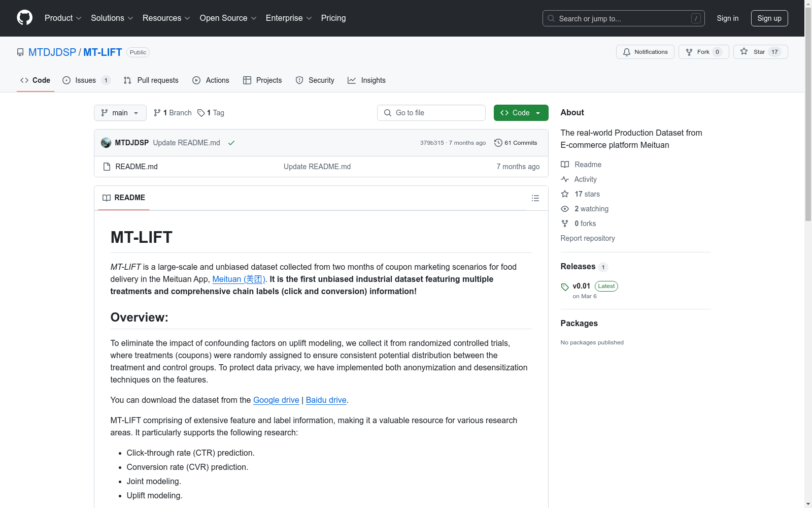Select the README tab in file viewer
The width and height of the screenshot is (812, 508).
tap(124, 198)
